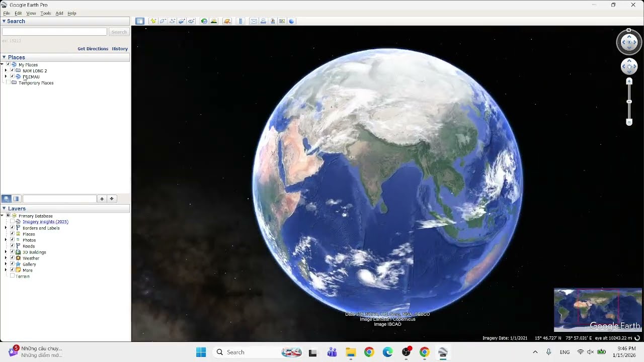Uncheck the Roads layer checkbox

[x=12, y=246]
